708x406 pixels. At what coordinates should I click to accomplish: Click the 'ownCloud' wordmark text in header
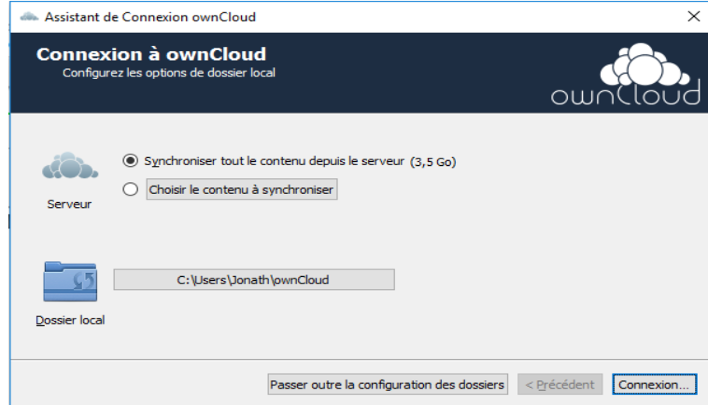(626, 95)
